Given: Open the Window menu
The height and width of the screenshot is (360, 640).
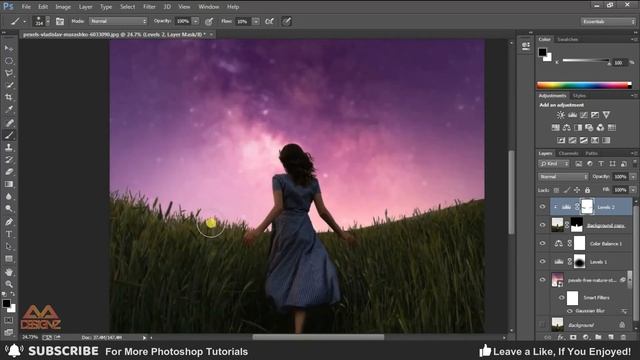Looking at the screenshot, I should (x=209, y=7).
